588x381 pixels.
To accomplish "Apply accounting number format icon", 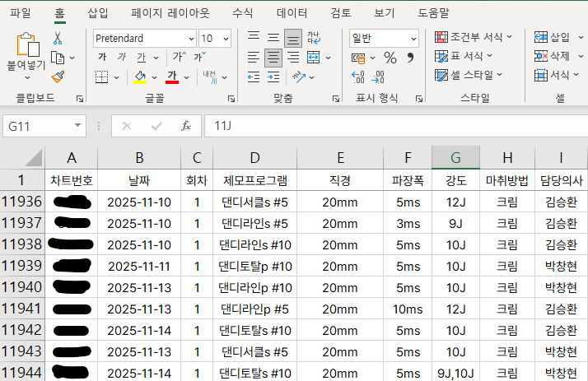I will pyautogui.click(x=358, y=58).
